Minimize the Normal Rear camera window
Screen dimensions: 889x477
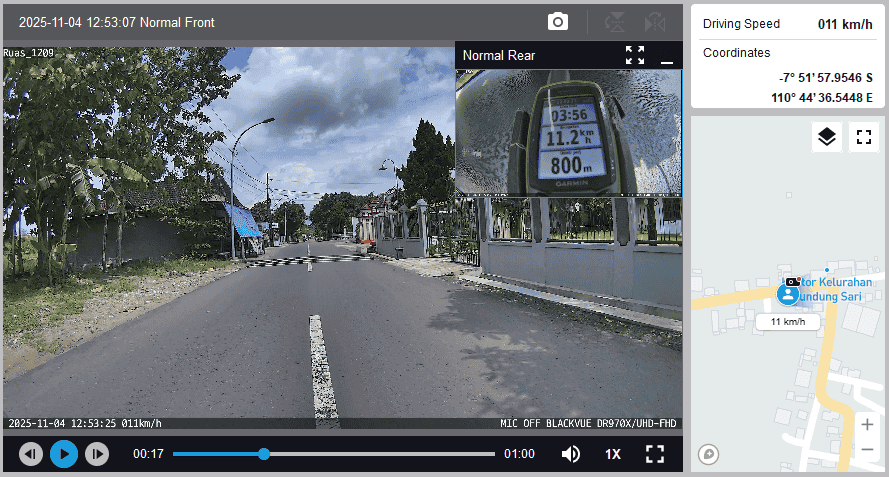pyautogui.click(x=667, y=55)
